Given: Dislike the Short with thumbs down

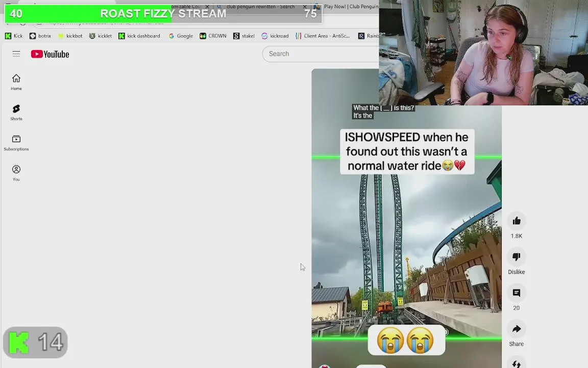Looking at the screenshot, I should click(517, 257).
